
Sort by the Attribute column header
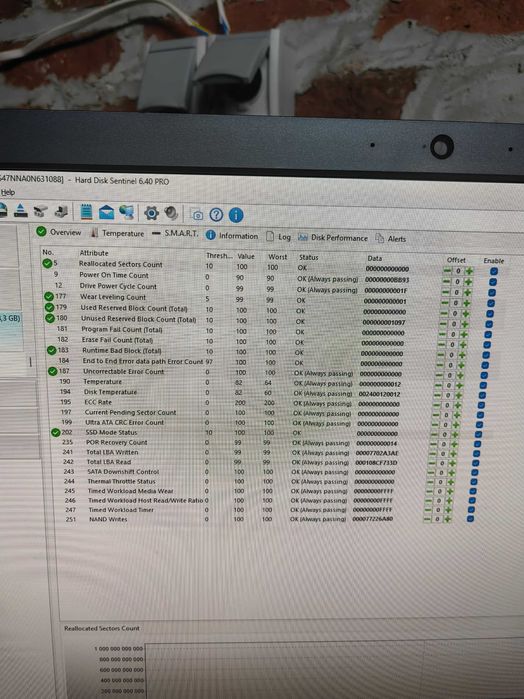(94, 253)
